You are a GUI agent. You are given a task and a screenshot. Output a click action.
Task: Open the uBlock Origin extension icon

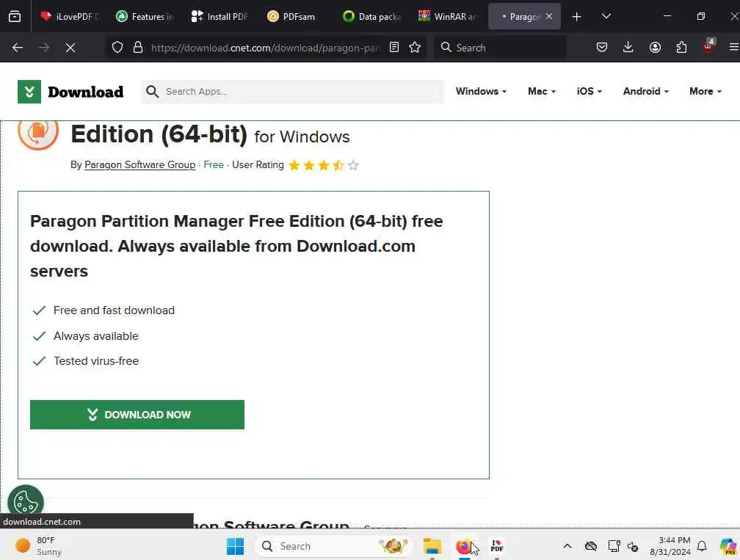(x=708, y=46)
